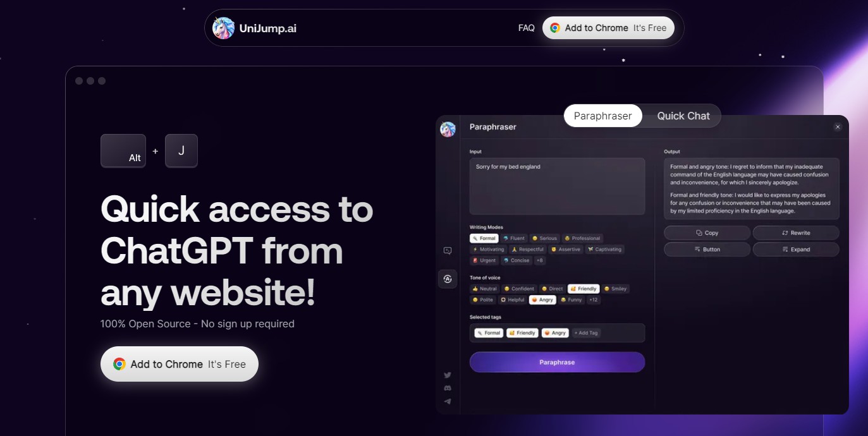Expand the +8 more writing modes
Image resolution: width=868 pixels, height=436 pixels.
point(540,260)
